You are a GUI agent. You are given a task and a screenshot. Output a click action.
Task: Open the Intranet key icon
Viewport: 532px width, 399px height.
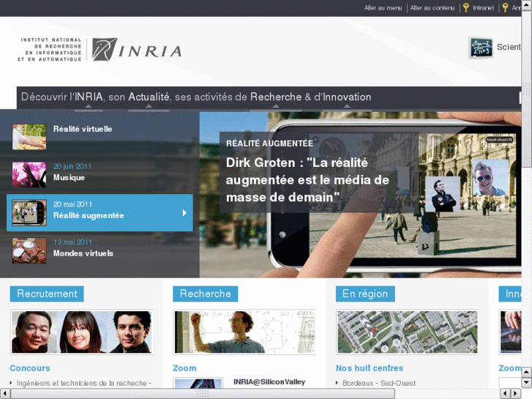[x=467, y=7]
